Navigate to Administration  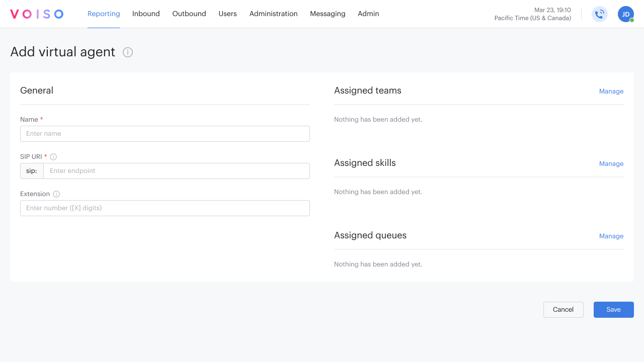tap(273, 14)
